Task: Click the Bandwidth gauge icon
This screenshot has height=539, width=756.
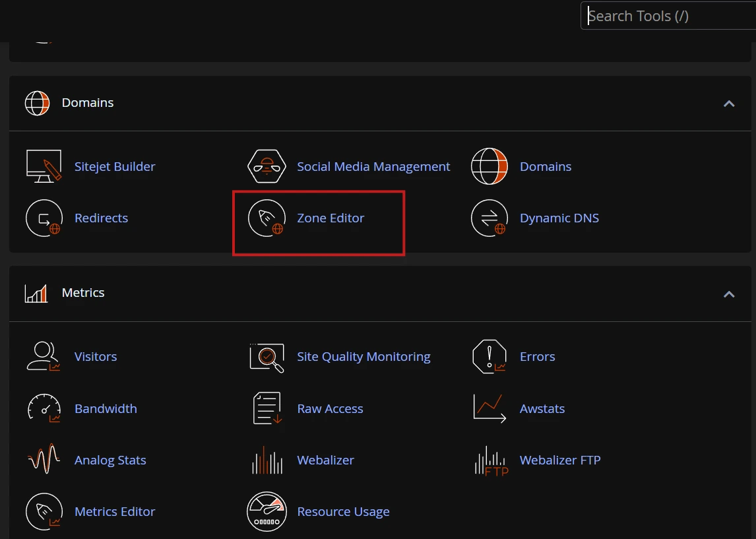Action: point(44,408)
